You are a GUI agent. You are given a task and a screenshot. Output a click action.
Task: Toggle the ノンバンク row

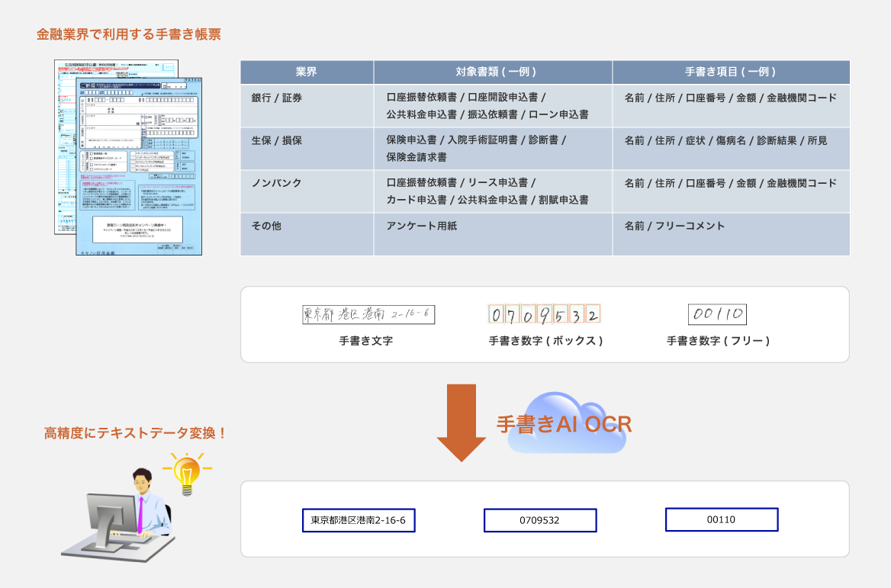click(307, 191)
